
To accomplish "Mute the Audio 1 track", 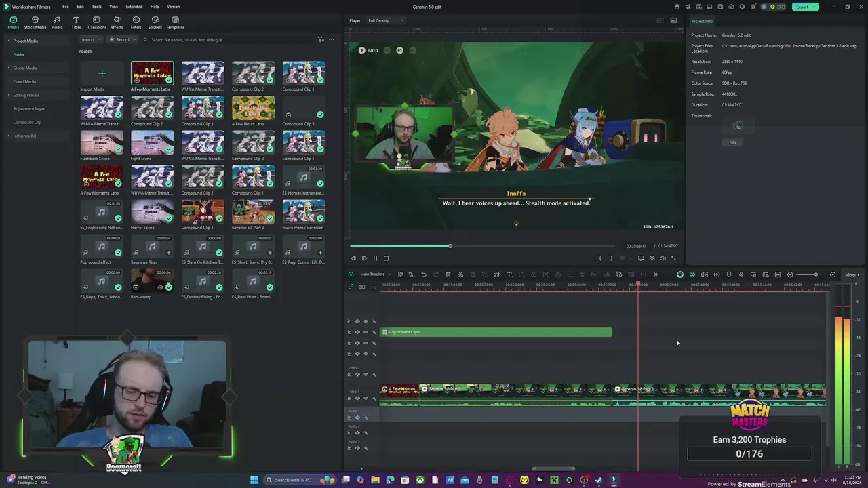I will pos(357,417).
